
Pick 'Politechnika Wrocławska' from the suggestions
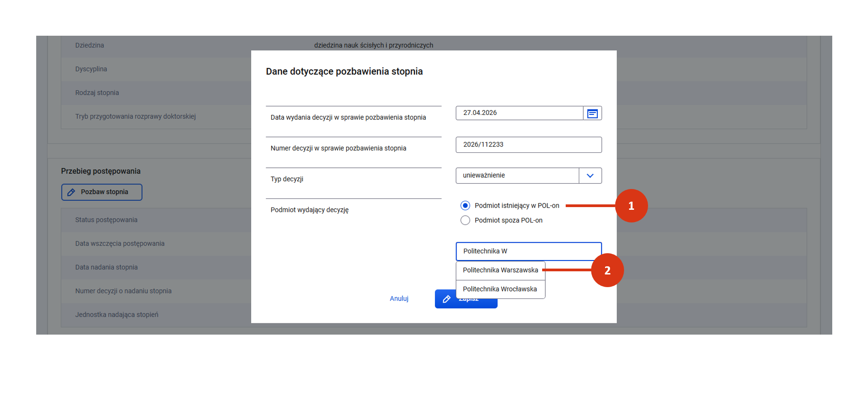click(500, 289)
